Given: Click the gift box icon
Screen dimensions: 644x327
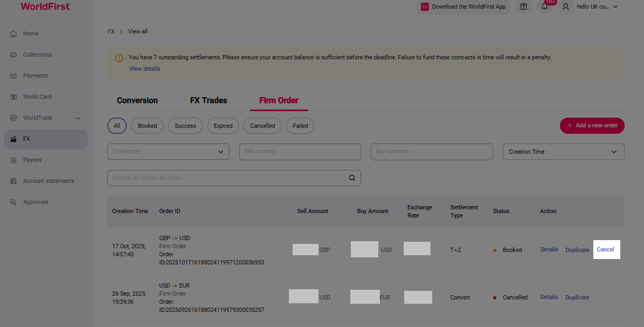Looking at the screenshot, I should (523, 7).
